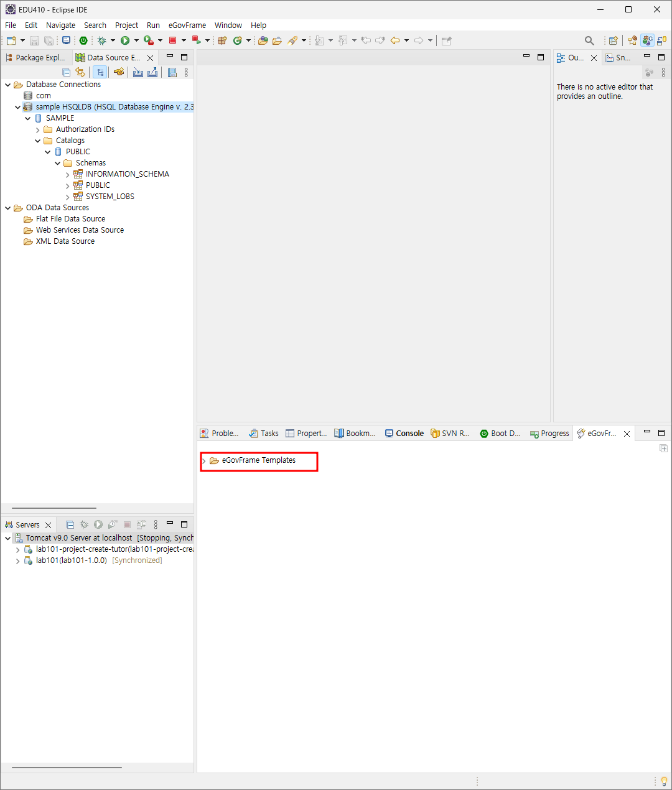Switch to the Problems tab
The image size is (672, 790).
tap(219, 434)
